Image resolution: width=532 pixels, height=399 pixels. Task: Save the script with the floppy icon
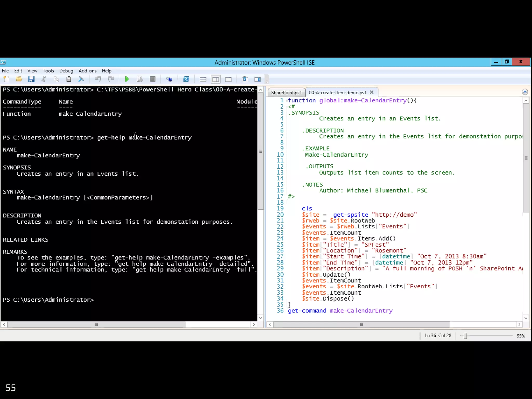31,79
